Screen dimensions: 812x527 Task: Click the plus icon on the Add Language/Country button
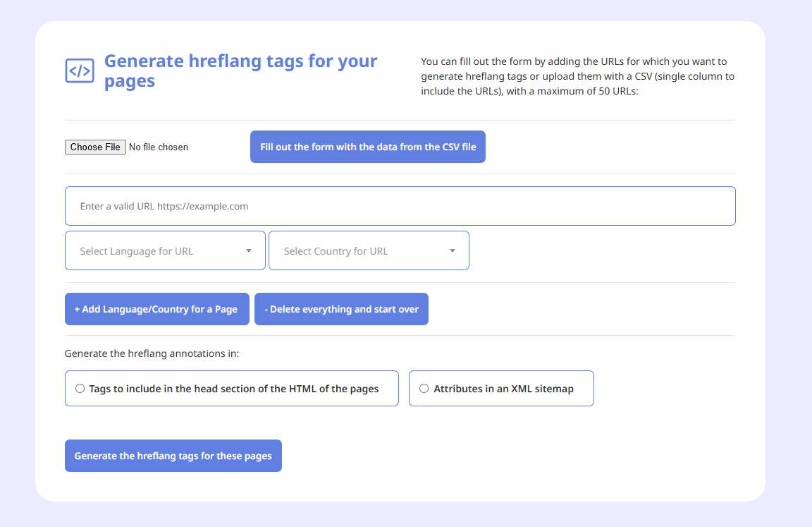click(x=78, y=308)
